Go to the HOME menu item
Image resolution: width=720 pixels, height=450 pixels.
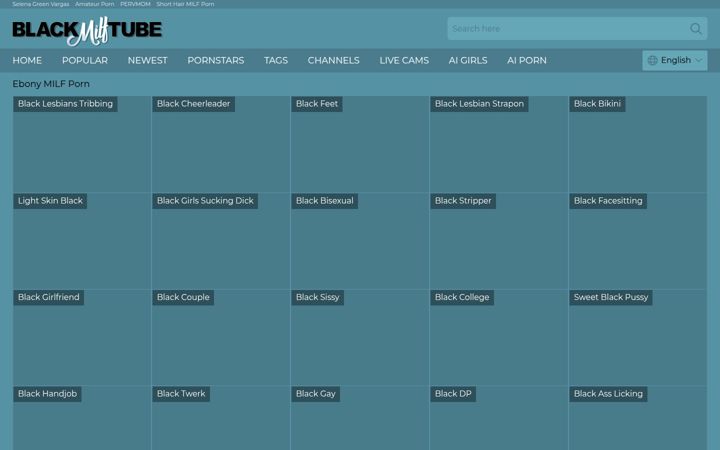pos(27,61)
